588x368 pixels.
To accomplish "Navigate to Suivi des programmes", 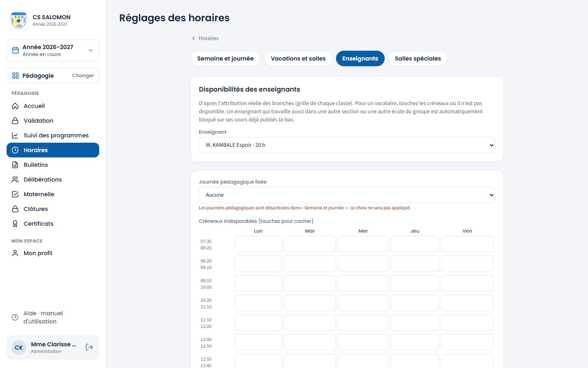I will point(53,135).
